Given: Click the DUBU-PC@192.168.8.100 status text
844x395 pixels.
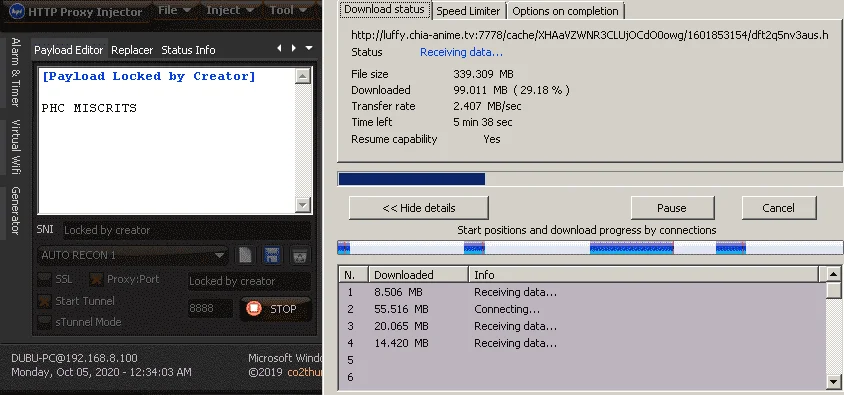Looking at the screenshot, I should (x=74, y=358).
